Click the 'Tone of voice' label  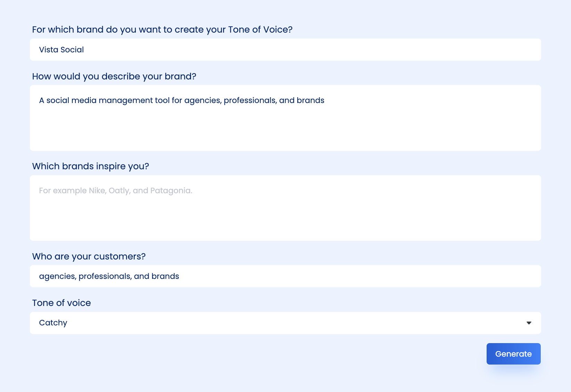click(x=61, y=303)
